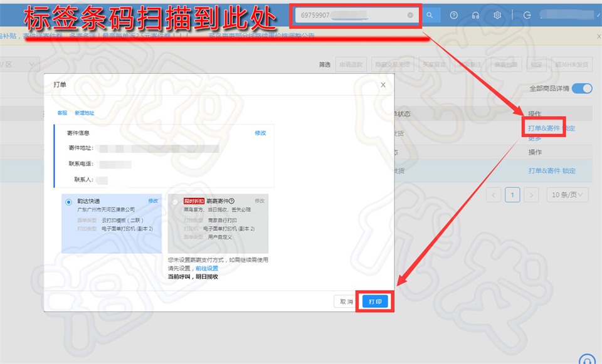
Task: Open the settings gear icon
Action: (x=497, y=15)
